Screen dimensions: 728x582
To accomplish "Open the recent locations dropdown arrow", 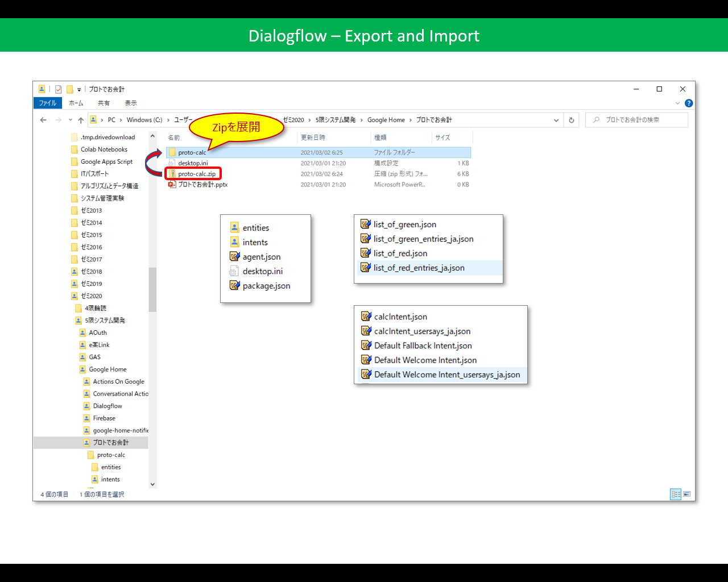I will coord(71,120).
